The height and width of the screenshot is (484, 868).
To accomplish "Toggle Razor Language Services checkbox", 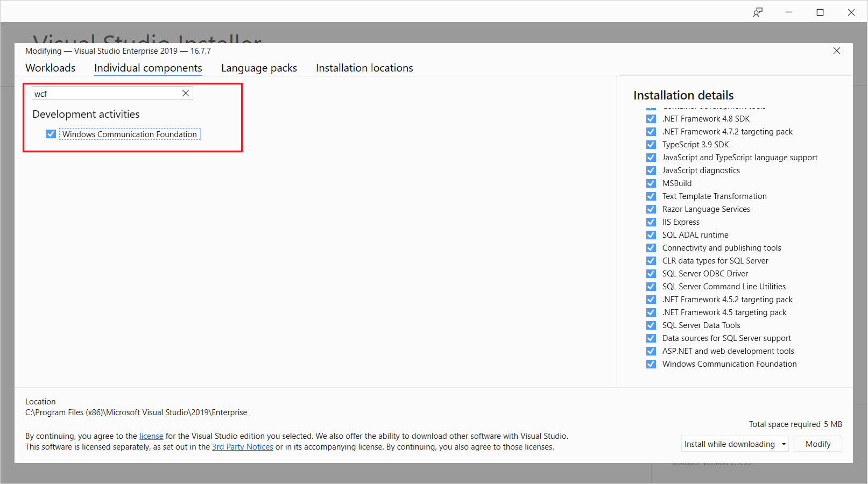I will (x=651, y=209).
